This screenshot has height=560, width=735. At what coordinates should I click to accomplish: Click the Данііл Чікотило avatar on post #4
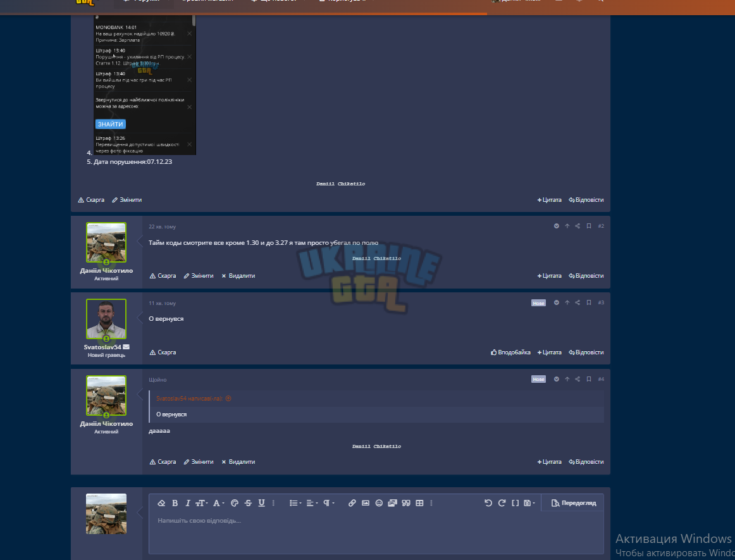click(x=106, y=395)
